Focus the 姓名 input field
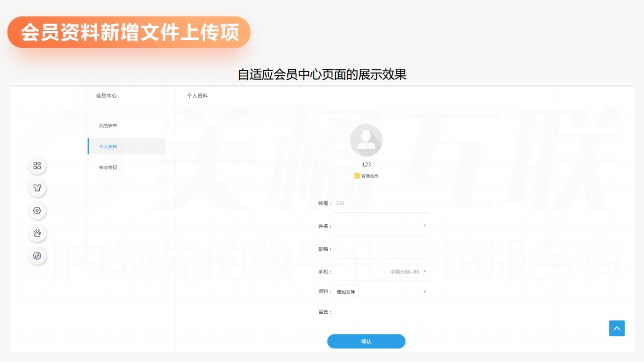 [x=377, y=226]
